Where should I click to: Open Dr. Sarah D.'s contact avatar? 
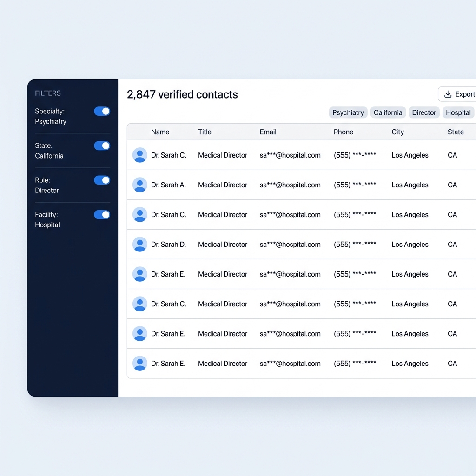tap(140, 245)
